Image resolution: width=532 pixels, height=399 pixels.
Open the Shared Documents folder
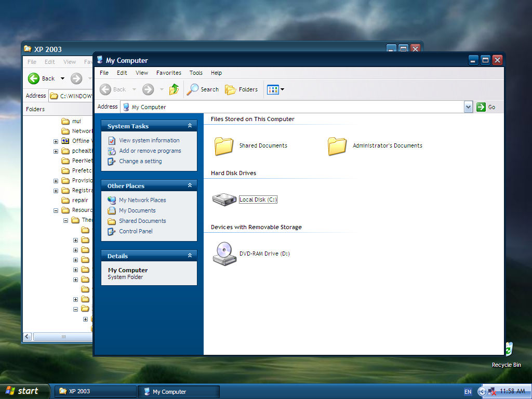pyautogui.click(x=223, y=145)
